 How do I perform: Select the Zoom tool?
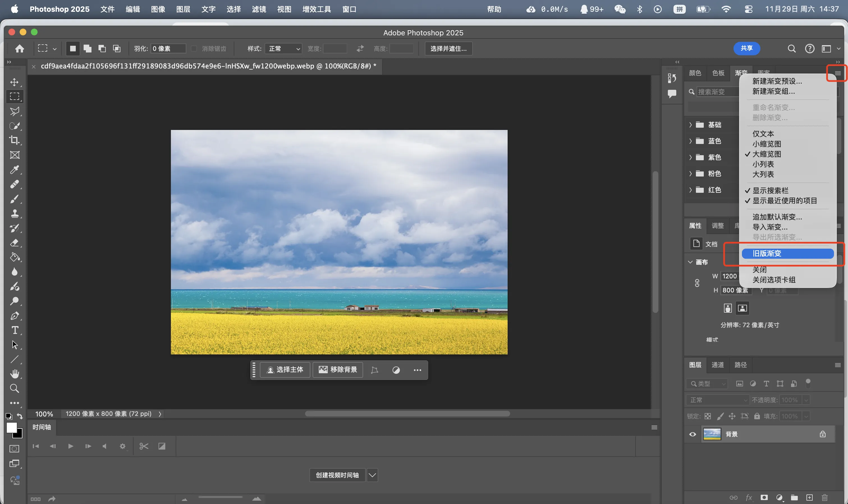point(14,388)
